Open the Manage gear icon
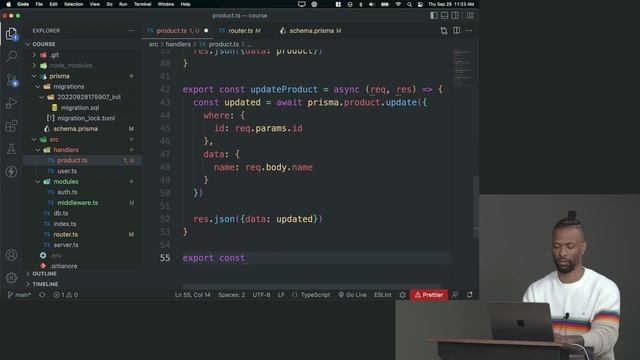Viewport: 640px width, 360px height. click(11, 278)
